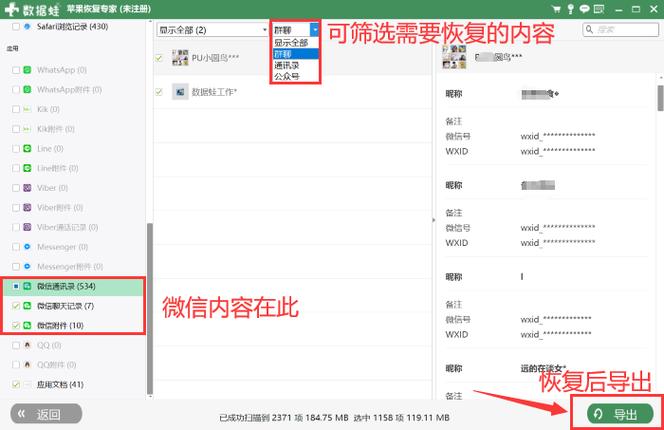Click the details panel vertical scrollbar
The width and height of the screenshot is (664, 430).
[660, 98]
